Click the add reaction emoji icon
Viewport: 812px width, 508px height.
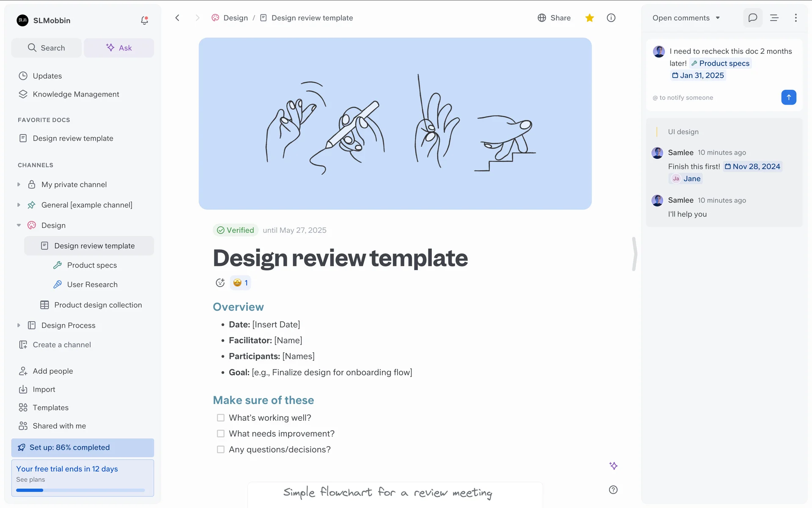tap(220, 283)
